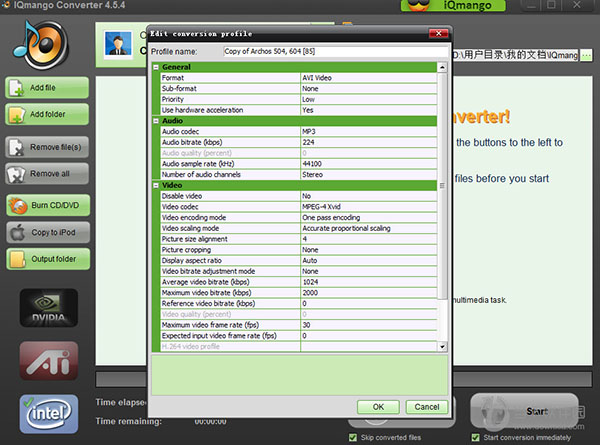
Task: Click the output path browse button
Action: 586,55
